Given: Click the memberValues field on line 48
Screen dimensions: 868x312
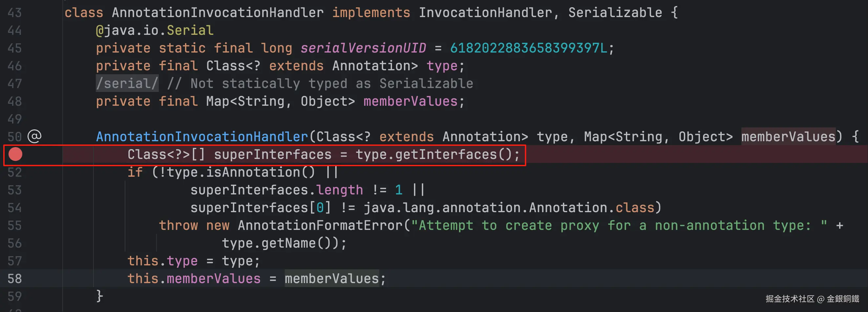Looking at the screenshot, I should click(410, 101).
